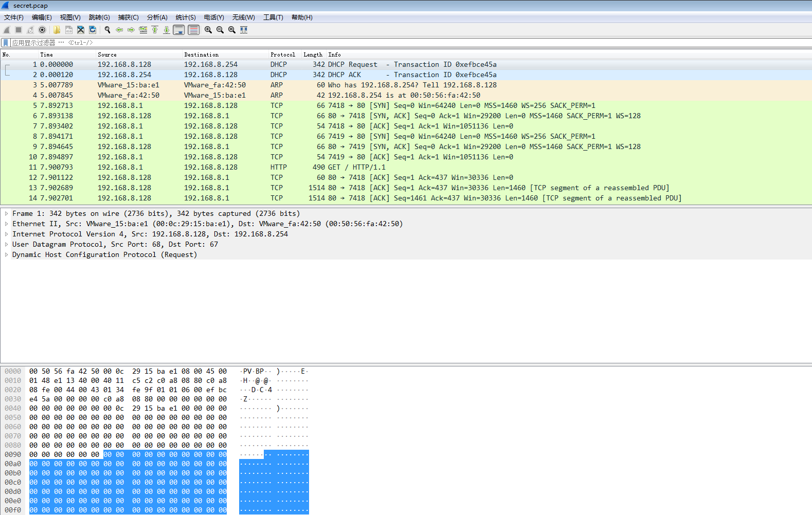Click hex offset 0000 row bytes
This screenshot has width=812, height=515.
click(128, 371)
